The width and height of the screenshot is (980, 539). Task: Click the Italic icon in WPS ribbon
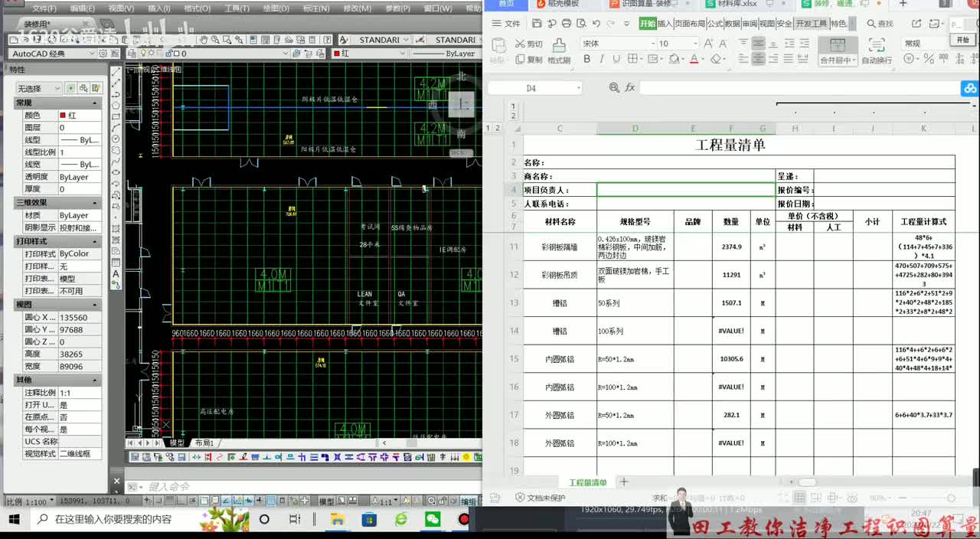(x=602, y=59)
